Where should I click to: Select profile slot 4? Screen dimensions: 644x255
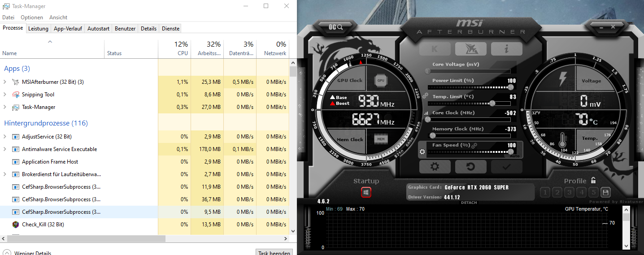click(x=582, y=193)
